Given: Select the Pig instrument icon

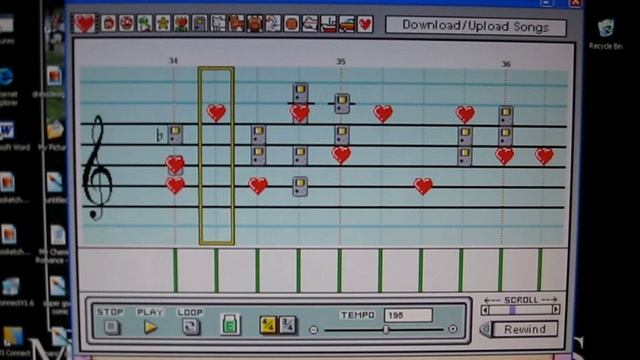Looking at the screenshot, I should [x=255, y=24].
